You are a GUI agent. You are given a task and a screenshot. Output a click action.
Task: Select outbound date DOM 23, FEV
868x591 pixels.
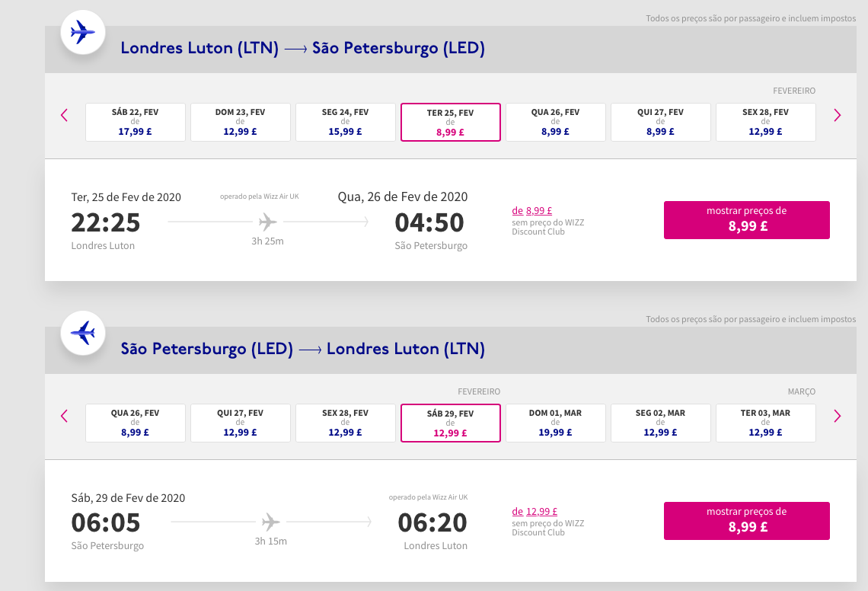[241, 122]
